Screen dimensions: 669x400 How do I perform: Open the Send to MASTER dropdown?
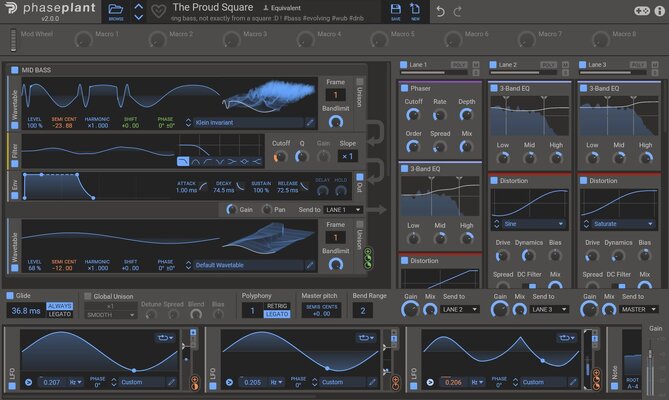click(x=639, y=309)
